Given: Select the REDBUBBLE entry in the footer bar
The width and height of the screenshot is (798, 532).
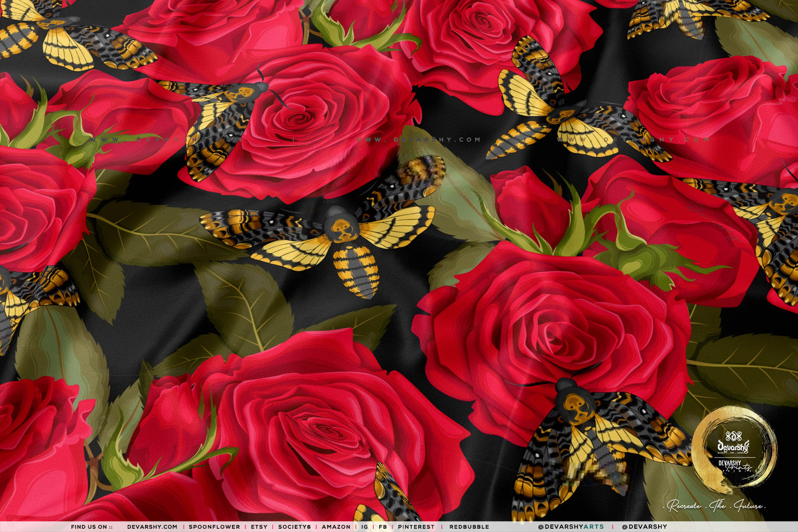Looking at the screenshot, I should pyautogui.click(x=469, y=527).
